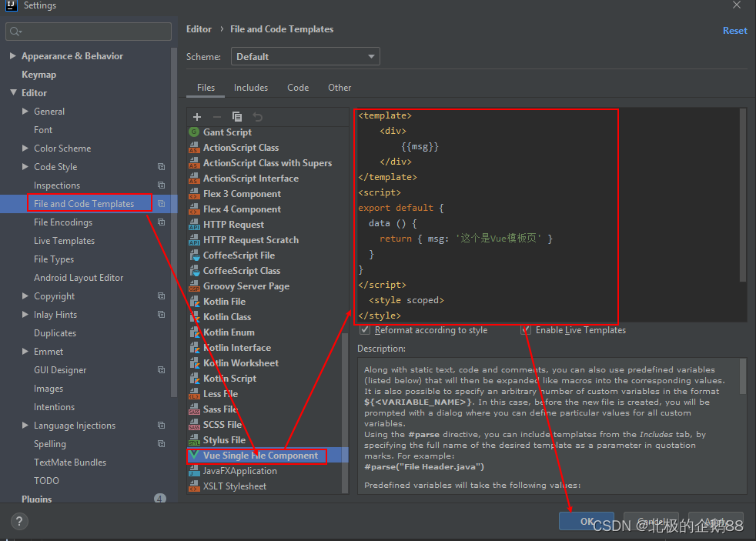Open the Plugins settings page
Image resolution: width=756 pixels, height=541 pixels.
pyautogui.click(x=37, y=499)
